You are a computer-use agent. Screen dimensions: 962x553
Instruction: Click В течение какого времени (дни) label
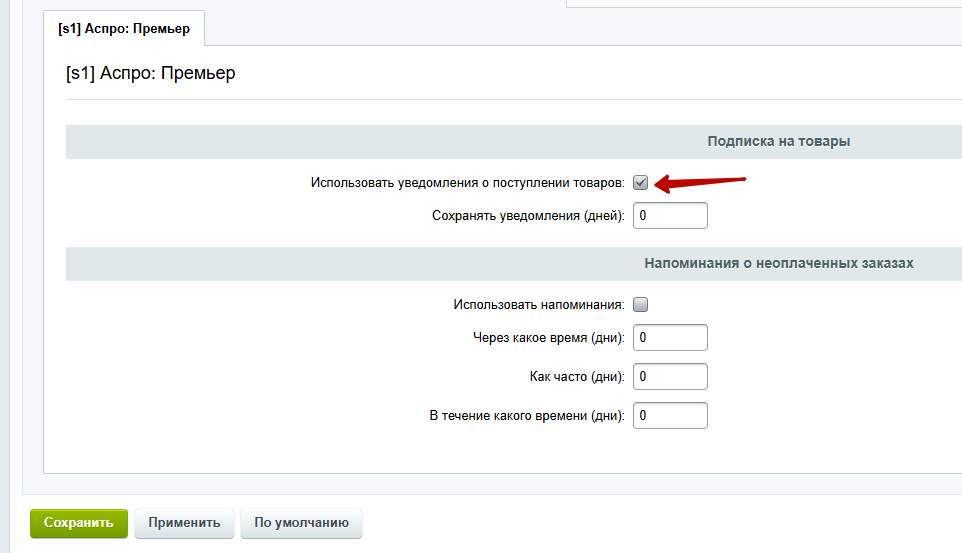[527, 416]
